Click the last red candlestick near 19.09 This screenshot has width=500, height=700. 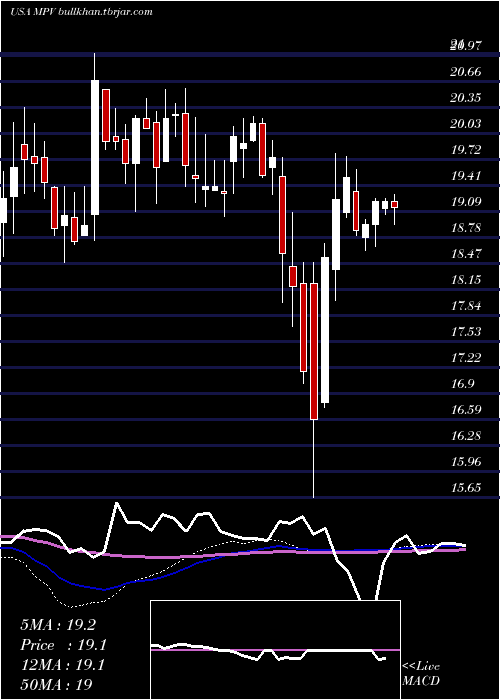coord(395,204)
